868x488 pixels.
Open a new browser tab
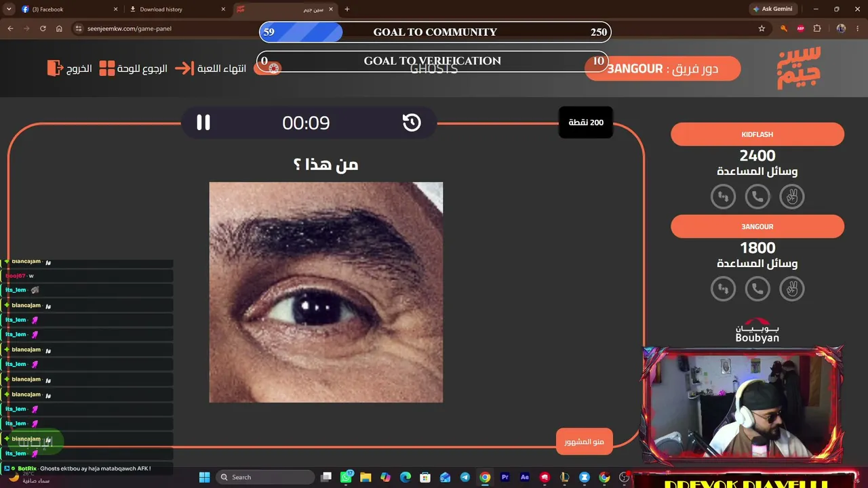(347, 9)
